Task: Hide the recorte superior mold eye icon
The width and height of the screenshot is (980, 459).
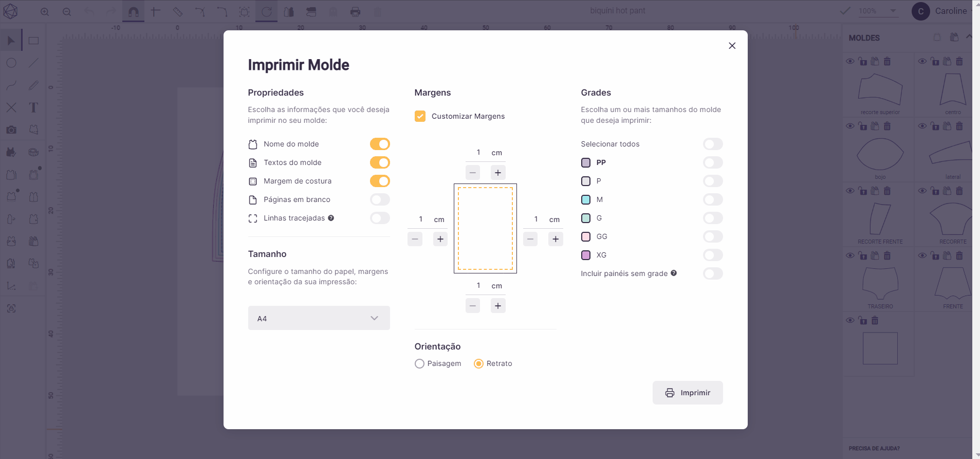Action: [850, 61]
